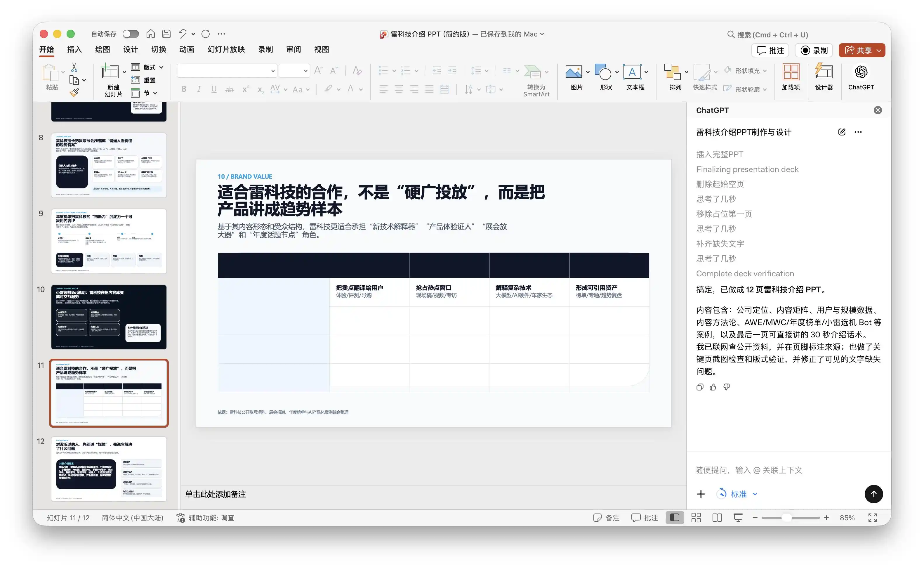The height and width of the screenshot is (569, 924).
Task: Open the Share (共享) dropdown arrow
Action: coord(879,51)
